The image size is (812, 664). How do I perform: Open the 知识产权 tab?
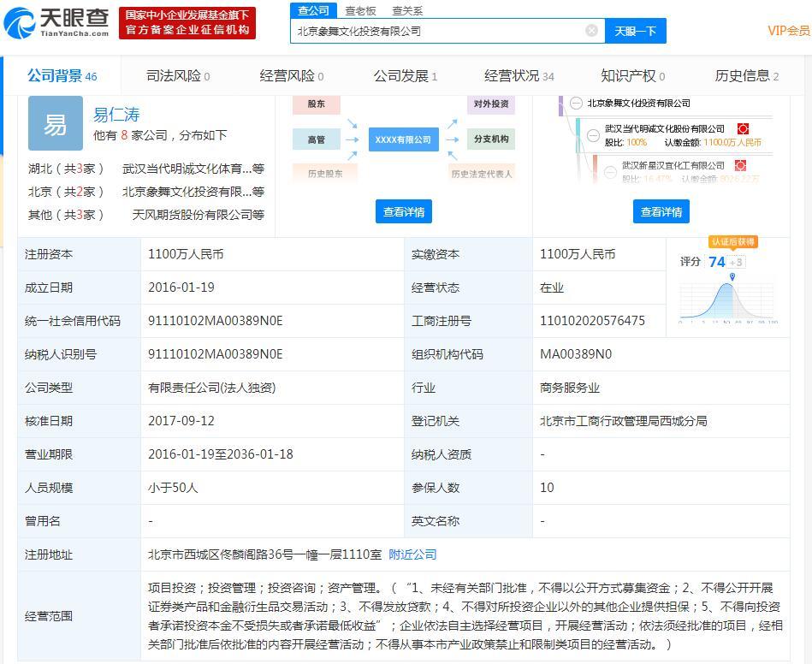point(632,76)
